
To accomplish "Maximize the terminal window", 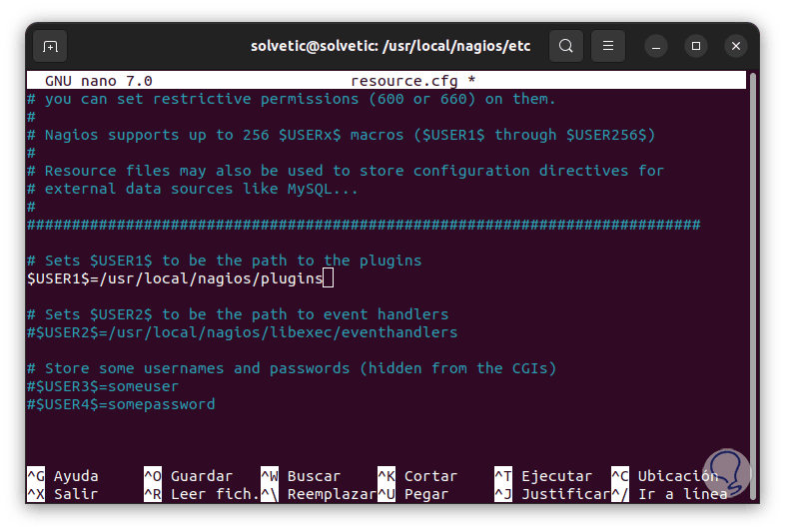I will click(696, 46).
